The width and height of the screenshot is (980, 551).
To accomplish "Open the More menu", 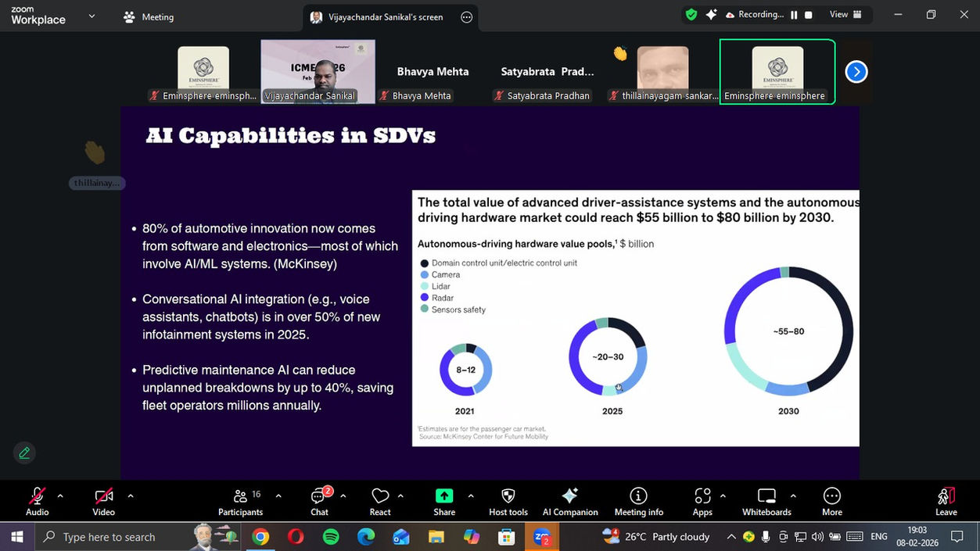I will click(x=832, y=502).
